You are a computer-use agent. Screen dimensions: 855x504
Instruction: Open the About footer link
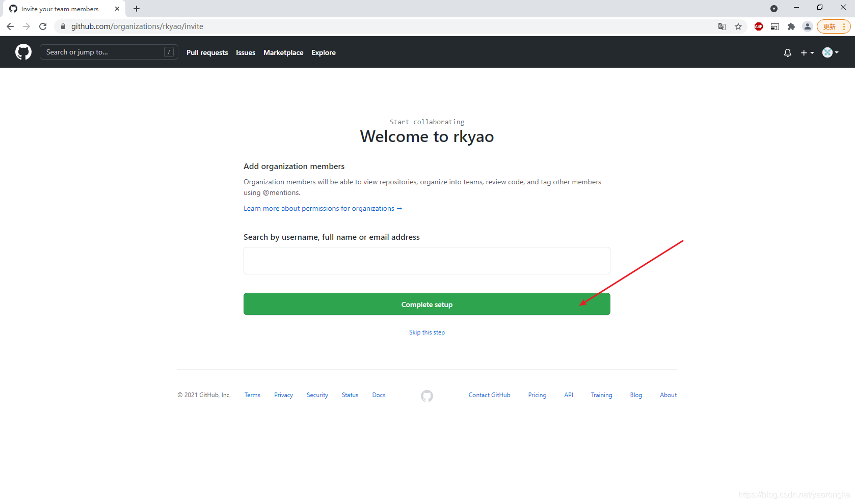pyautogui.click(x=668, y=395)
